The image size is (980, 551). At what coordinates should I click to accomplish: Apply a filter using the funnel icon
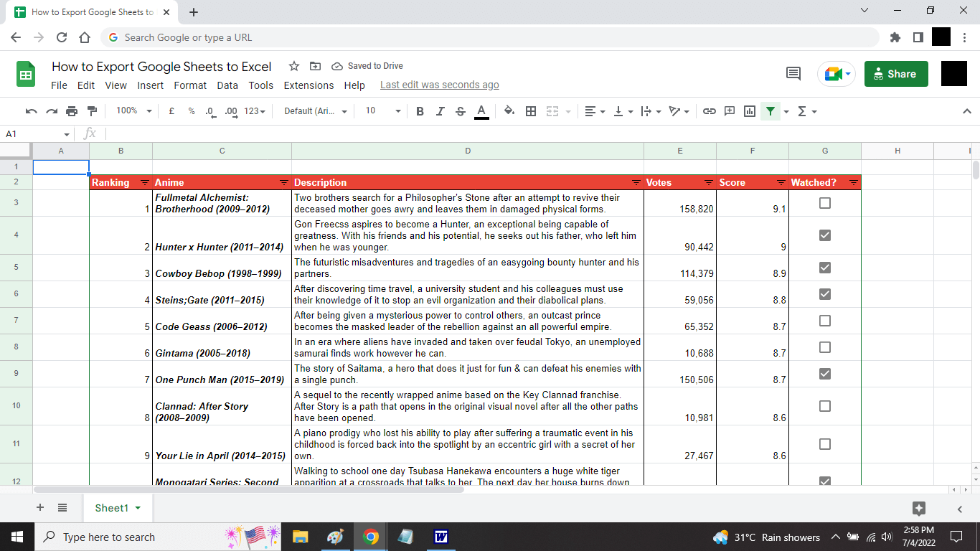click(771, 111)
